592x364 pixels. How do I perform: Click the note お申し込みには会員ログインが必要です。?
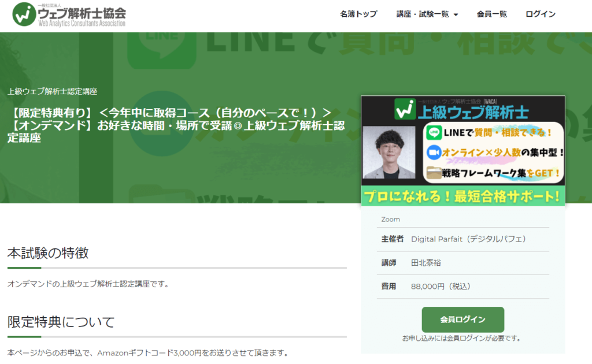pos(462,339)
